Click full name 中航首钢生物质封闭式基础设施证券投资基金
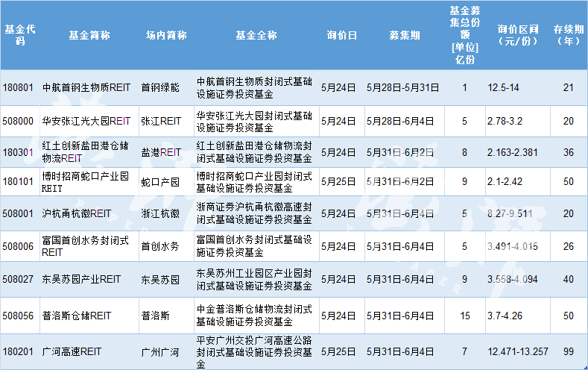The image size is (588, 370). pyautogui.click(x=254, y=87)
